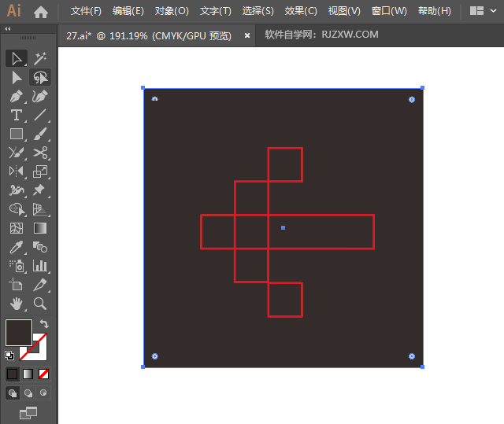Viewport: 504px width, 424px height.
Task: Go to Home screen icon
Action: pos(41,13)
